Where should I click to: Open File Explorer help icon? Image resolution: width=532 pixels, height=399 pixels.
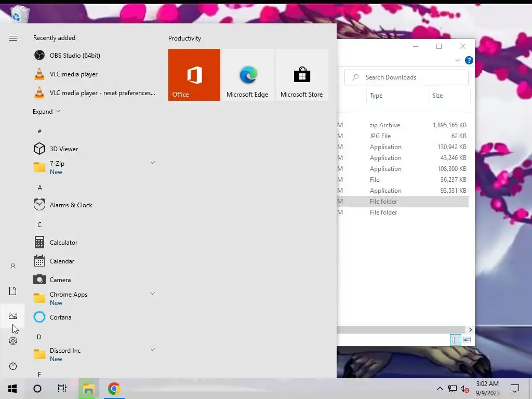tap(469, 60)
